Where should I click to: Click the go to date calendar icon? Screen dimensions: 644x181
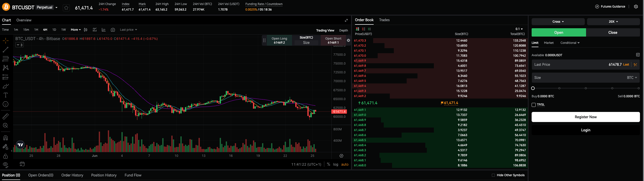pyautogui.click(x=22, y=164)
